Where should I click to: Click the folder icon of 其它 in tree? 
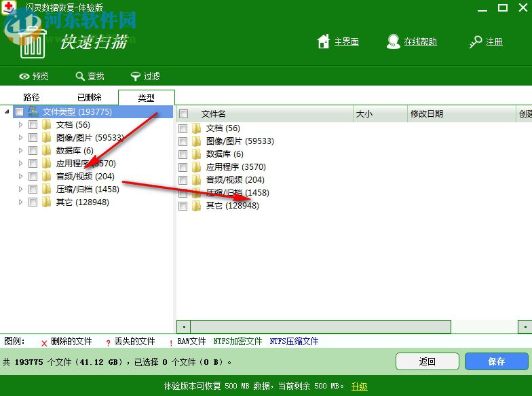[46, 202]
